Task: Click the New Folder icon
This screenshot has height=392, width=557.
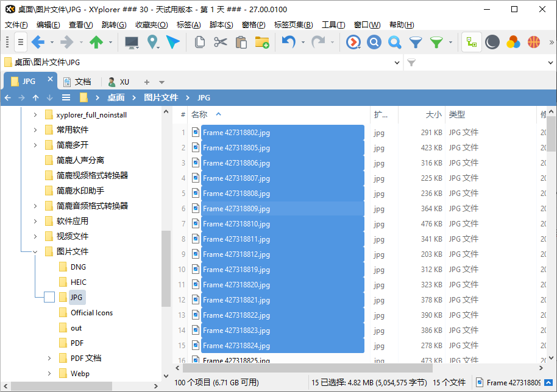Action: pos(261,42)
